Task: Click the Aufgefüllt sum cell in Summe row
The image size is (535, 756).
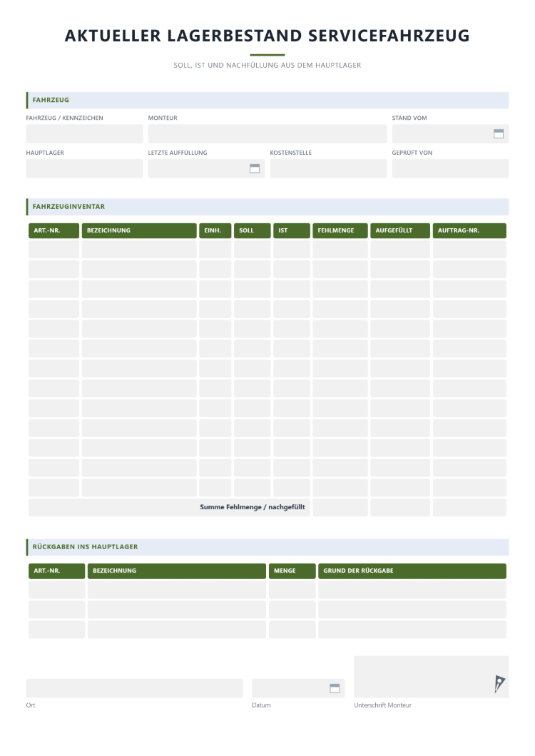Action: coord(400,508)
